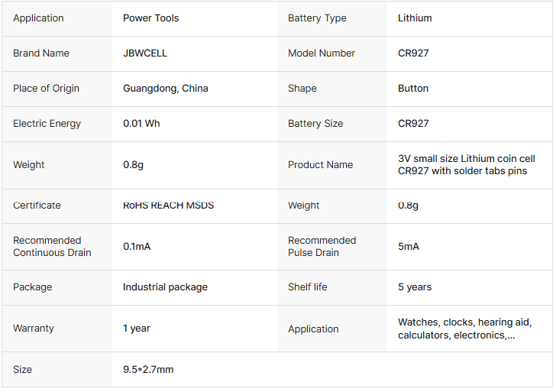
Task: Select the '0.01 Wh' electric energy value
Action: pos(141,124)
